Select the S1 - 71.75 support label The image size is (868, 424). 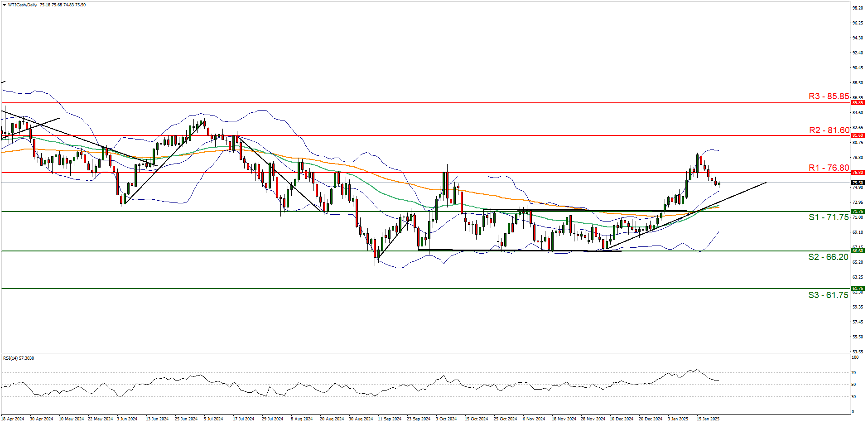pyautogui.click(x=828, y=217)
